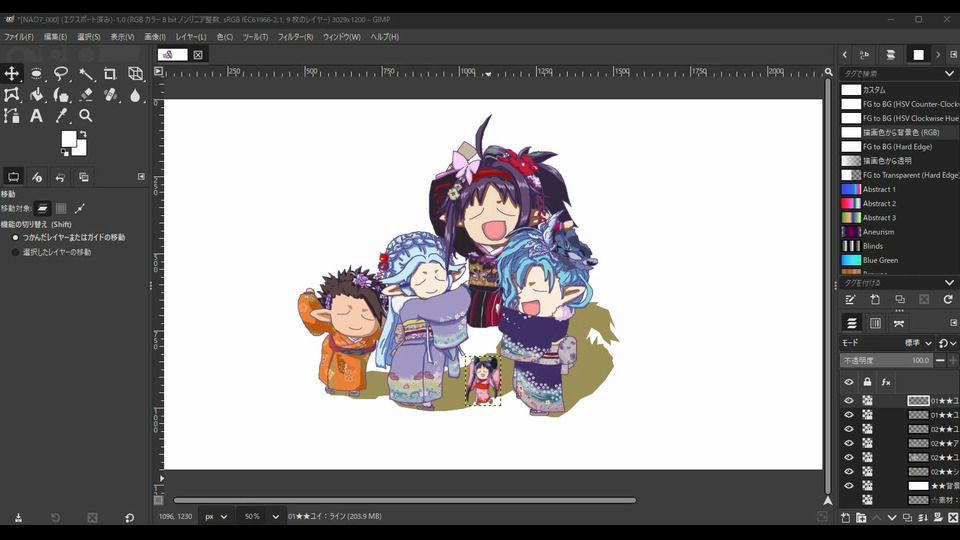The image size is (960, 540).
Task: Click the duplicate gradient icon
Action: tap(899, 299)
